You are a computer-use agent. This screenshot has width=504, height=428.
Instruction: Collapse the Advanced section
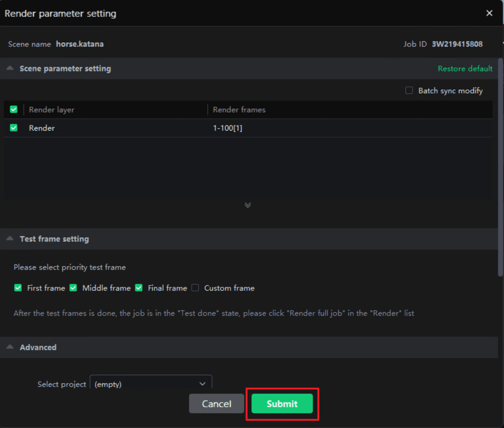point(10,347)
